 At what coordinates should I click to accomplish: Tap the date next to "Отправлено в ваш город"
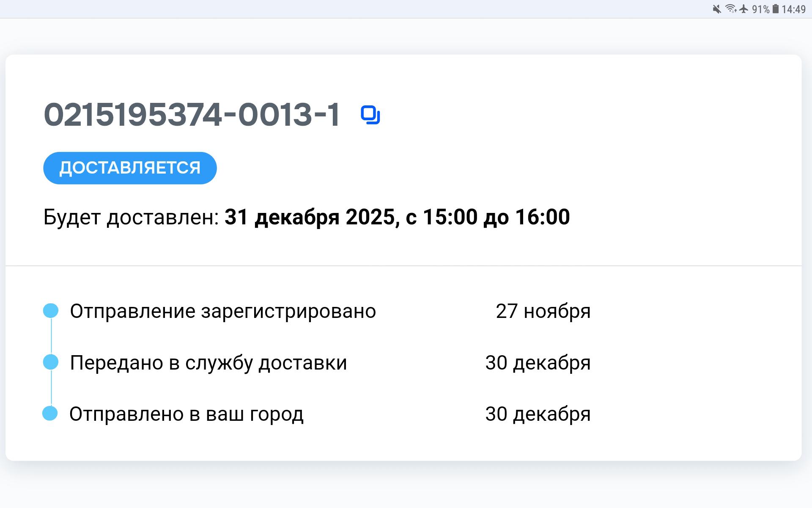pos(538,414)
